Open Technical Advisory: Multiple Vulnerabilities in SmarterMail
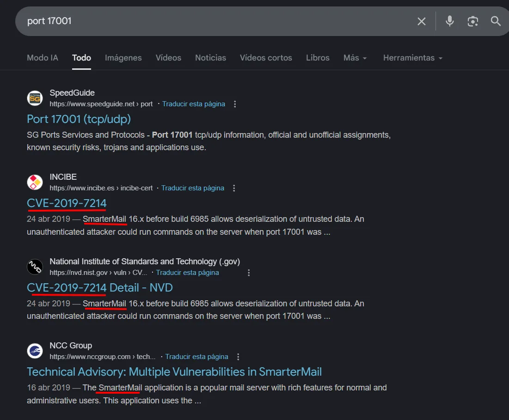 point(174,371)
